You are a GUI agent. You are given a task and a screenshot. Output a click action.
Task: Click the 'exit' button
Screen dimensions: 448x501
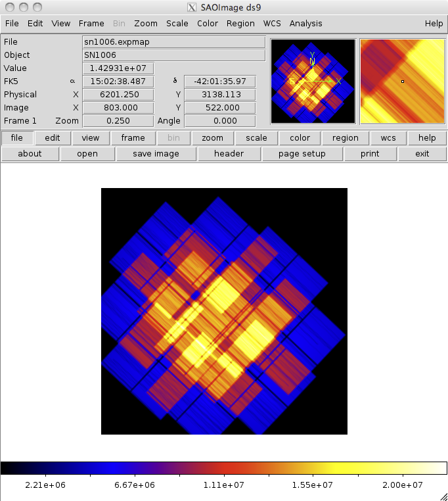(422, 154)
